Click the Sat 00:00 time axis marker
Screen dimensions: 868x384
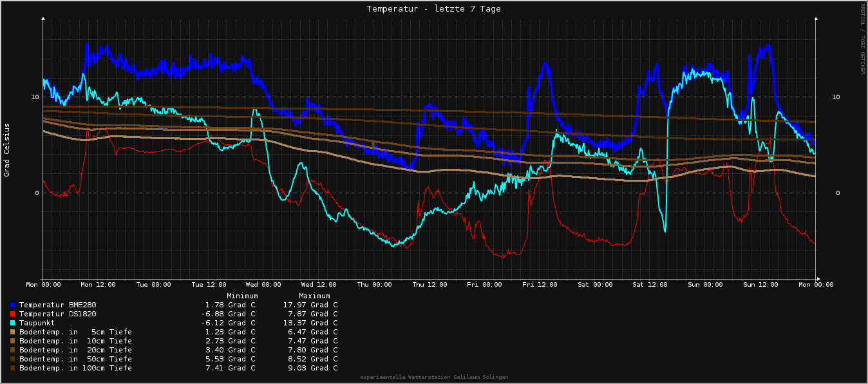click(x=594, y=284)
